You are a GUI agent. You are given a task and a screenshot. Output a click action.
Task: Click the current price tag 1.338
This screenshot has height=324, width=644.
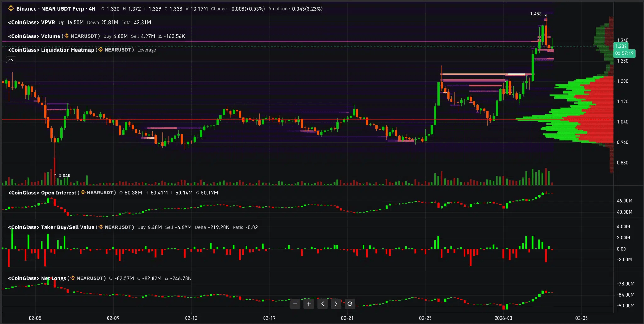pyautogui.click(x=621, y=46)
